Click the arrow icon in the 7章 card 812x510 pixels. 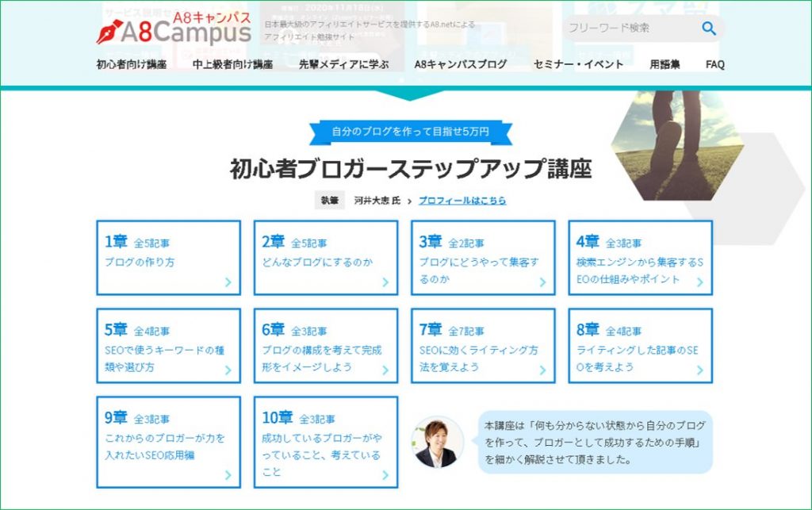pyautogui.click(x=542, y=370)
